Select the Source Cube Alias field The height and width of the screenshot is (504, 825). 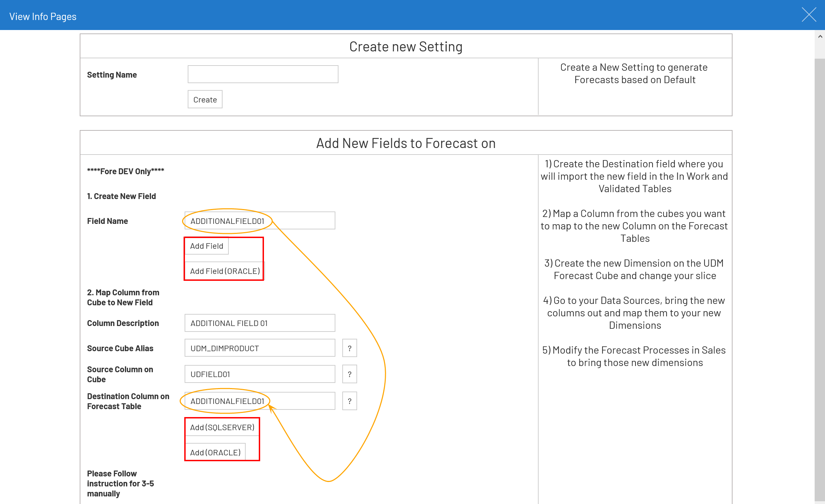(259, 348)
